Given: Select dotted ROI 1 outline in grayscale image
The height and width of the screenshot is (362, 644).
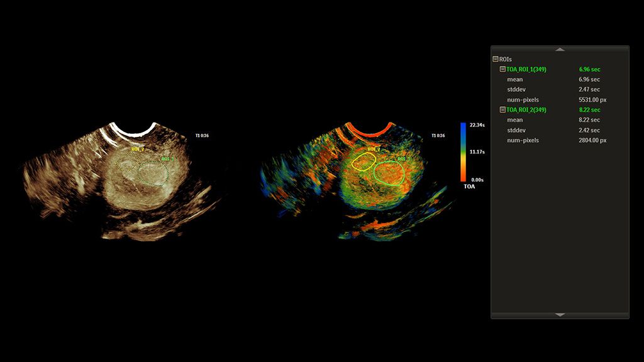Looking at the screenshot, I should (153, 173).
